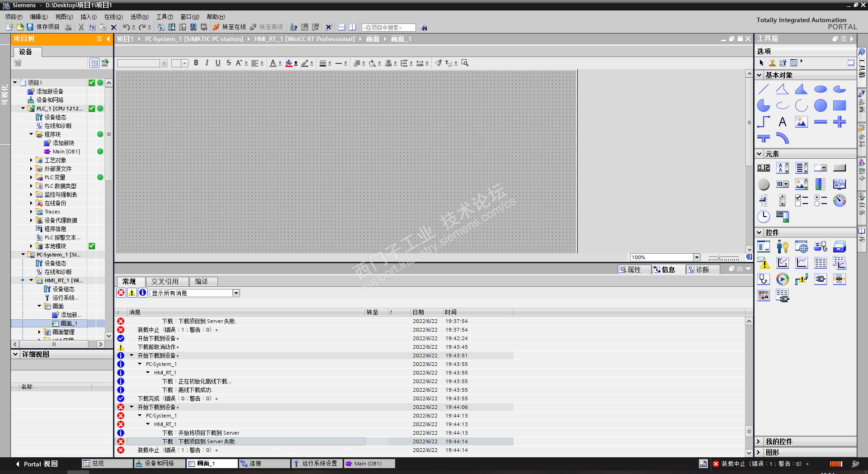This screenshot has height=474, width=868.
Task: Expand the 我的控件 section
Action: pyautogui.click(x=759, y=441)
